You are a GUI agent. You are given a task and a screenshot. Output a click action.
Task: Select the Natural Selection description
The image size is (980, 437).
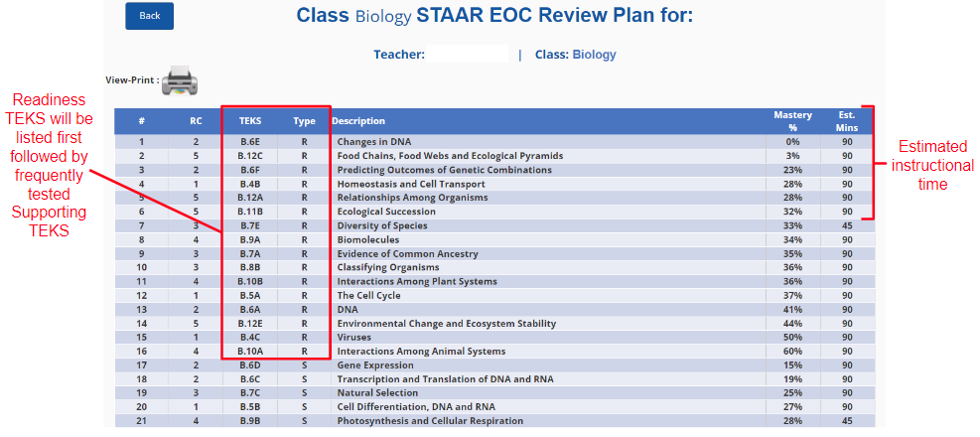click(377, 392)
